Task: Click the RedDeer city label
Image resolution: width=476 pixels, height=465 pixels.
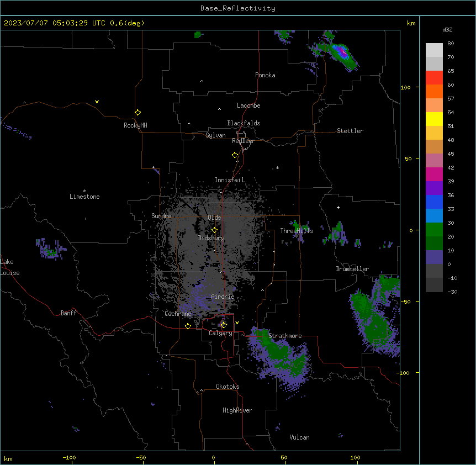Action: [243, 141]
